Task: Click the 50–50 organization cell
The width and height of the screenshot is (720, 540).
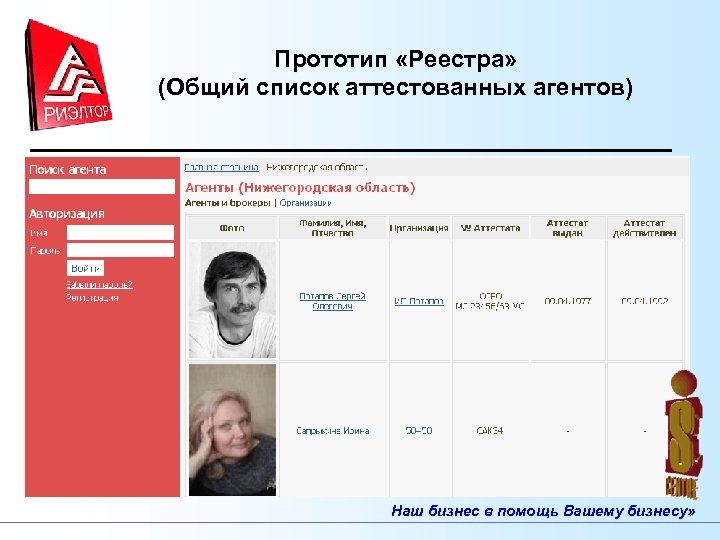Action: click(419, 431)
